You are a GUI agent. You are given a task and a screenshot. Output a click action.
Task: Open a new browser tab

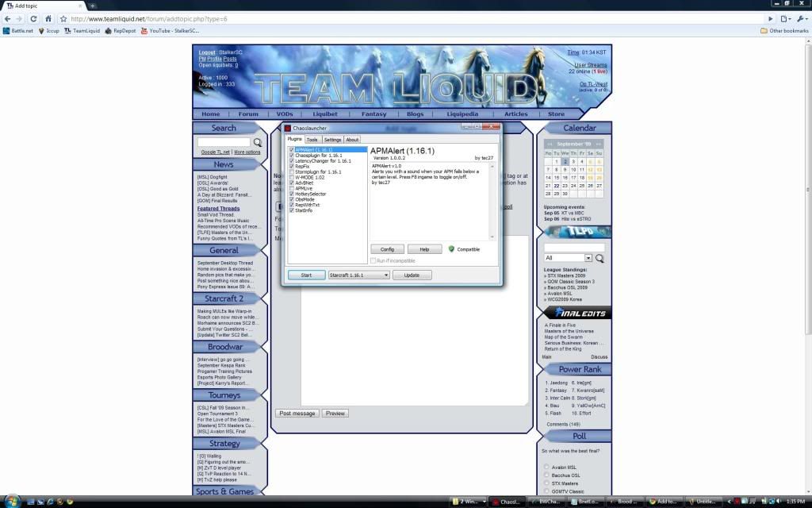coord(92,6)
